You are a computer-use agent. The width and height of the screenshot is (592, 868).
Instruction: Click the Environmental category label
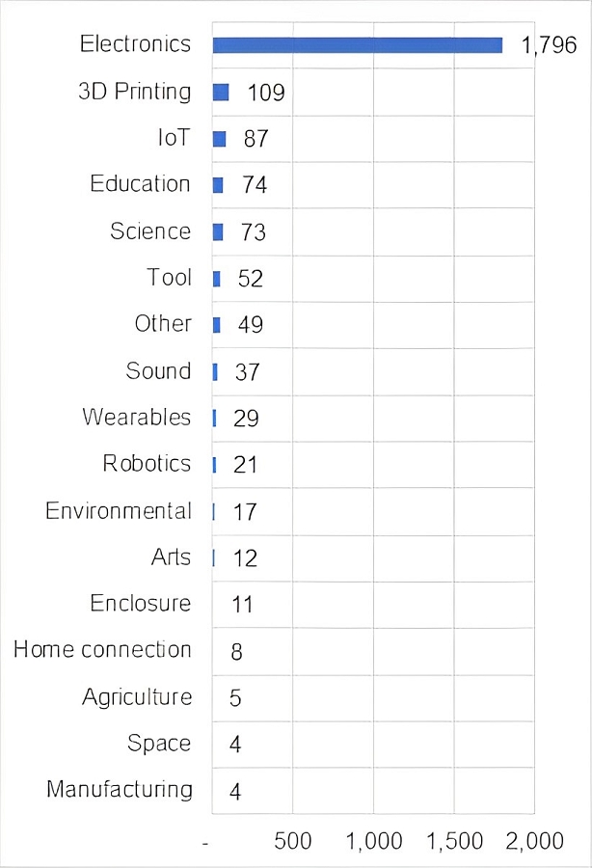pos(119,511)
